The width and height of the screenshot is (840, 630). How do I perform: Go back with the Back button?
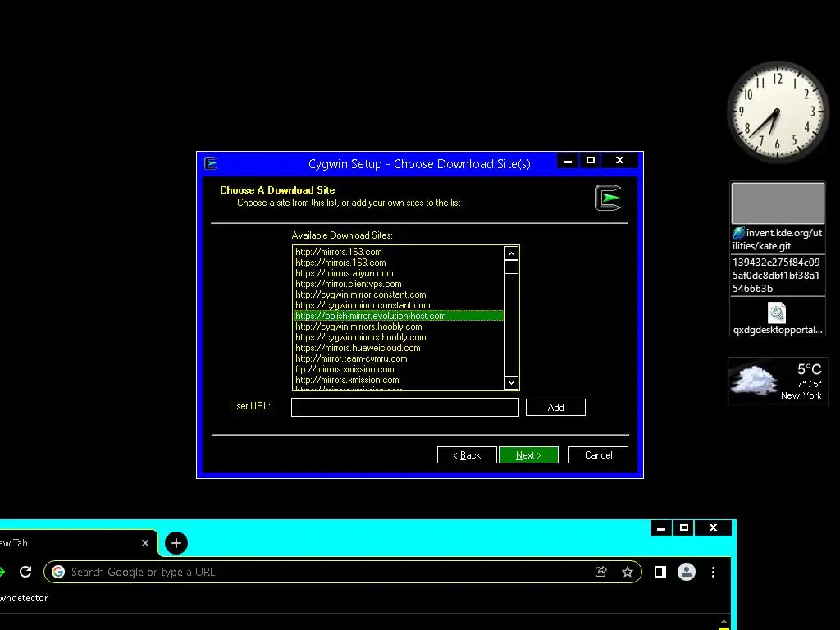tap(467, 454)
